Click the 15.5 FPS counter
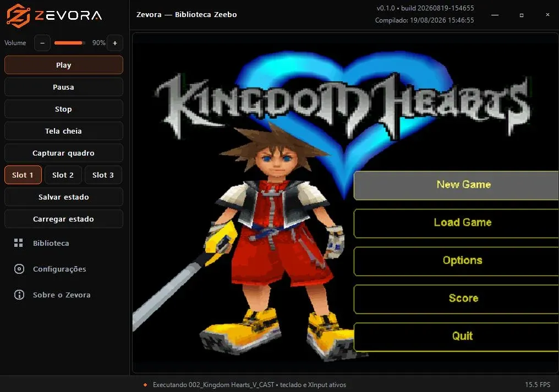This screenshot has width=559, height=392. pos(537,385)
